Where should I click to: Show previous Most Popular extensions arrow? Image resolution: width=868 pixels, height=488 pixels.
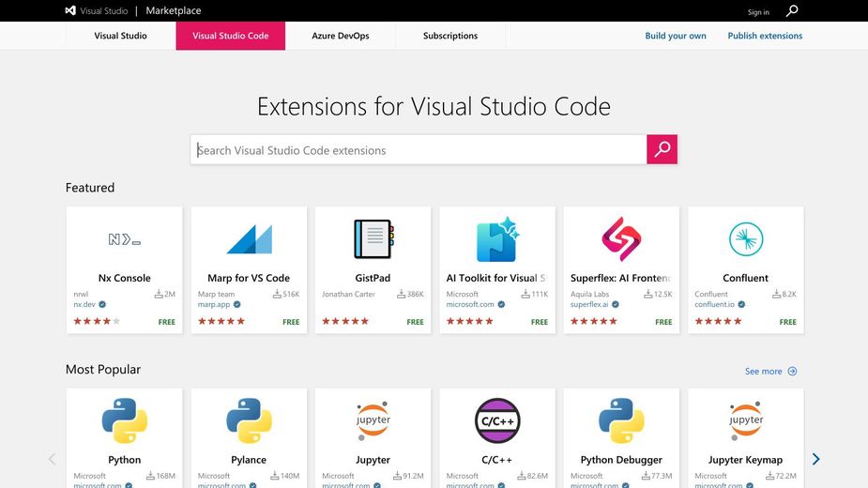coord(52,459)
